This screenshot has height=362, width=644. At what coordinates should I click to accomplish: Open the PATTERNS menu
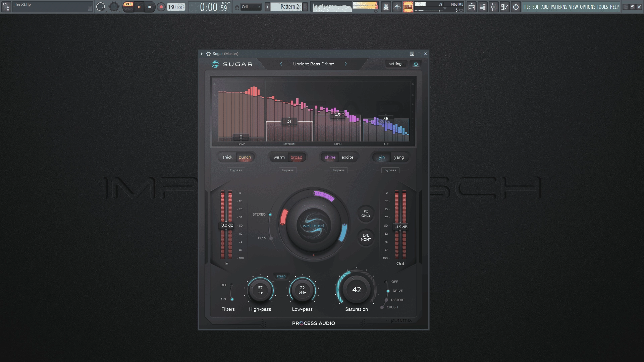(x=559, y=7)
